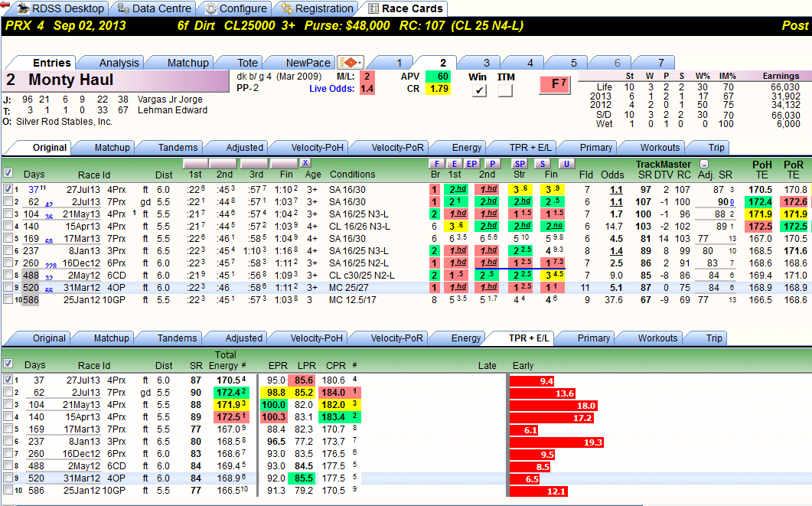Viewport: 812px width, 506px height.
Task: Click blank button above 3rd column
Action: pos(254,164)
